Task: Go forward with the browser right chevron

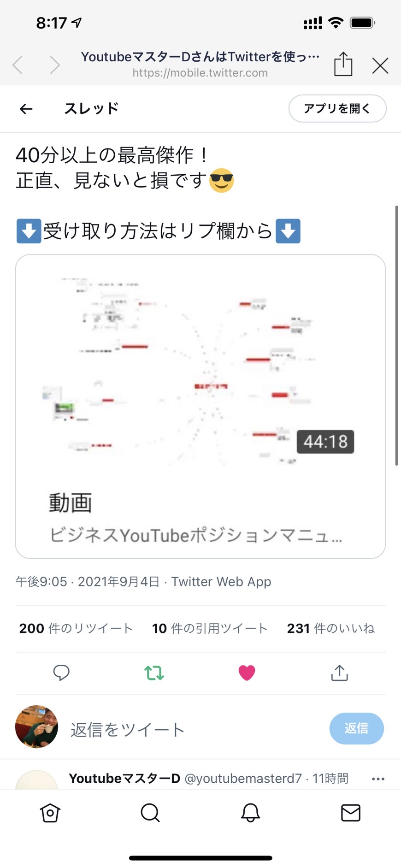Action: [55, 65]
